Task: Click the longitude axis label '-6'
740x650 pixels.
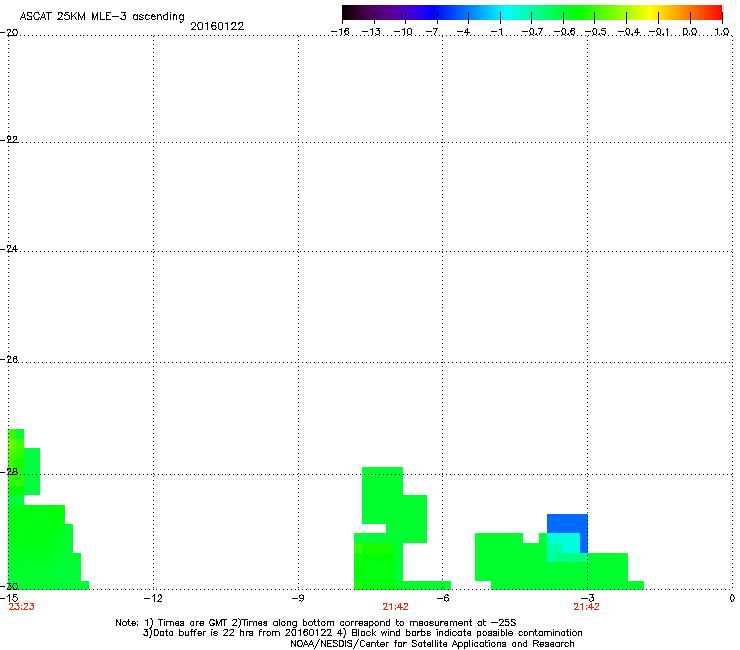Action: pos(442,598)
